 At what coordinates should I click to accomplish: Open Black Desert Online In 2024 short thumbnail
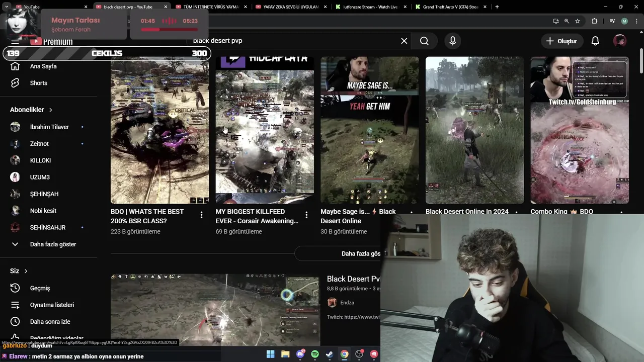point(474,130)
